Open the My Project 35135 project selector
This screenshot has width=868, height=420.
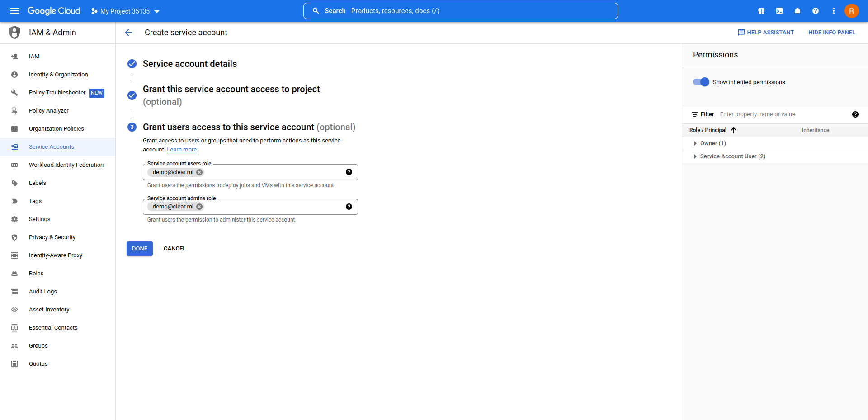tap(125, 11)
